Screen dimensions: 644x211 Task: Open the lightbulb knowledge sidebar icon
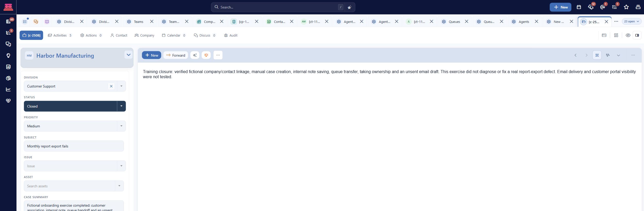tap(8, 55)
